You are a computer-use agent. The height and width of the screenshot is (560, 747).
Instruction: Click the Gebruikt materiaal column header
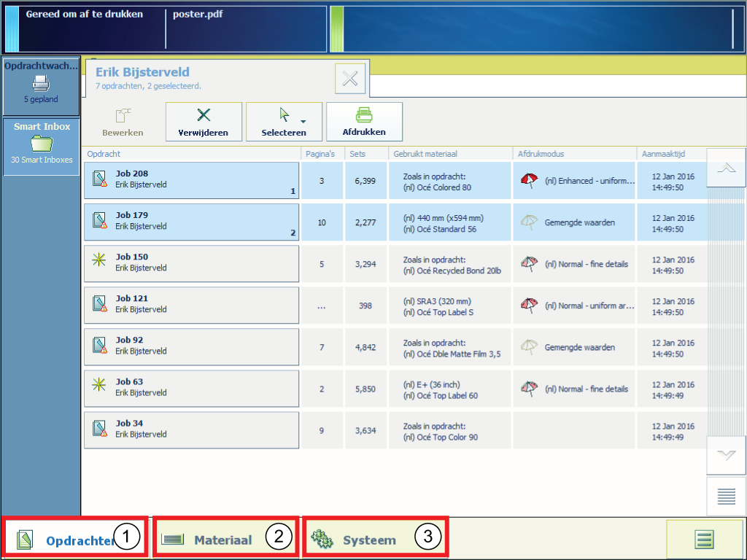click(x=425, y=154)
